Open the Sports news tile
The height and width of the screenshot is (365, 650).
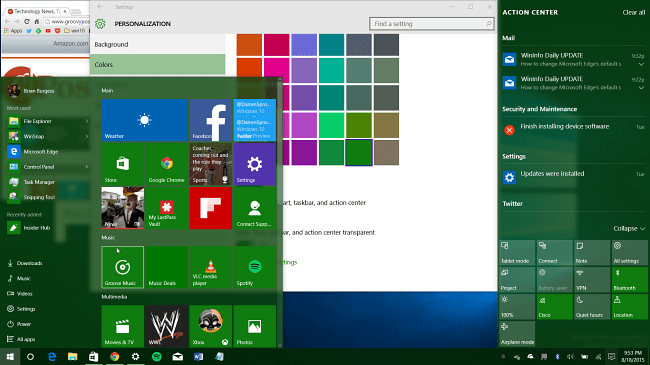coord(211,164)
